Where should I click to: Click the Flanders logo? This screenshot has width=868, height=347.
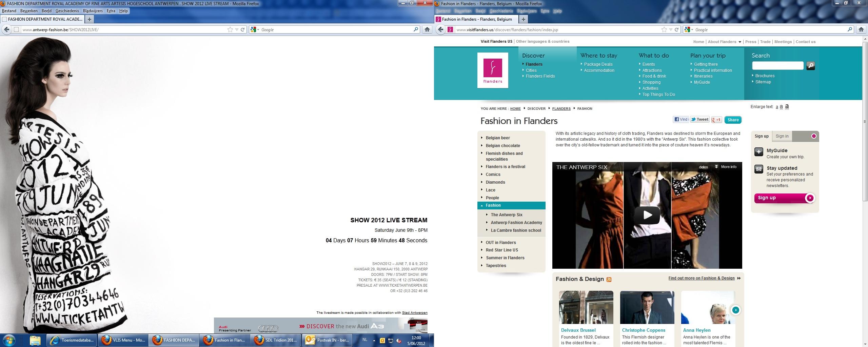pyautogui.click(x=493, y=70)
